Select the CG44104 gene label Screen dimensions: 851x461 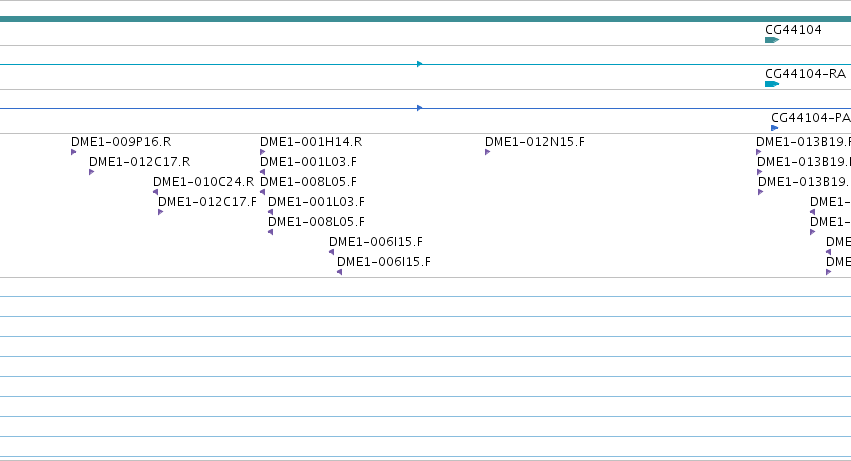pos(793,30)
